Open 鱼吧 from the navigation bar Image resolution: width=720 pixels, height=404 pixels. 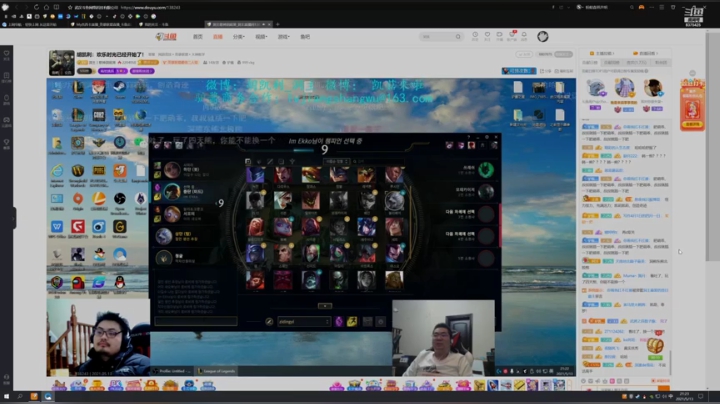click(305, 37)
